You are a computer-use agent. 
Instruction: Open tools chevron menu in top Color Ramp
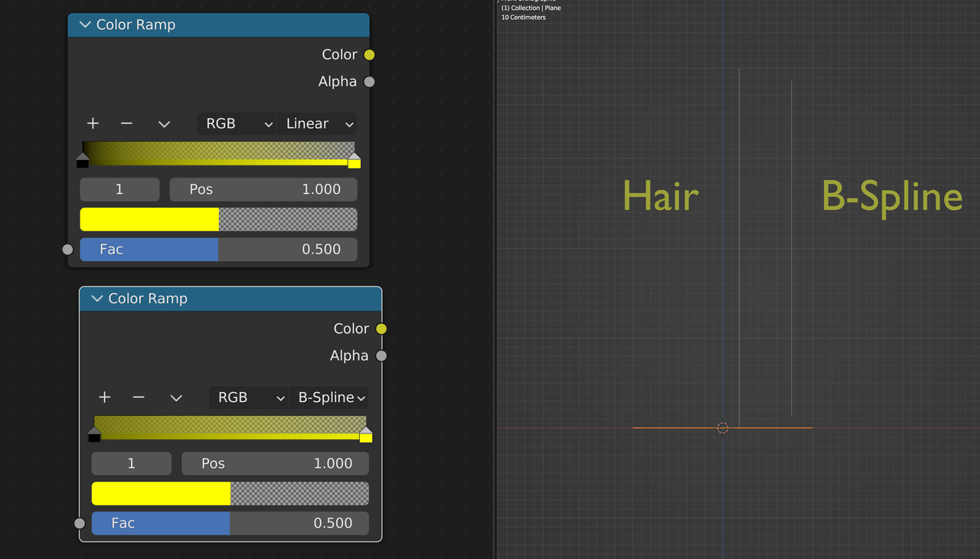tap(164, 124)
